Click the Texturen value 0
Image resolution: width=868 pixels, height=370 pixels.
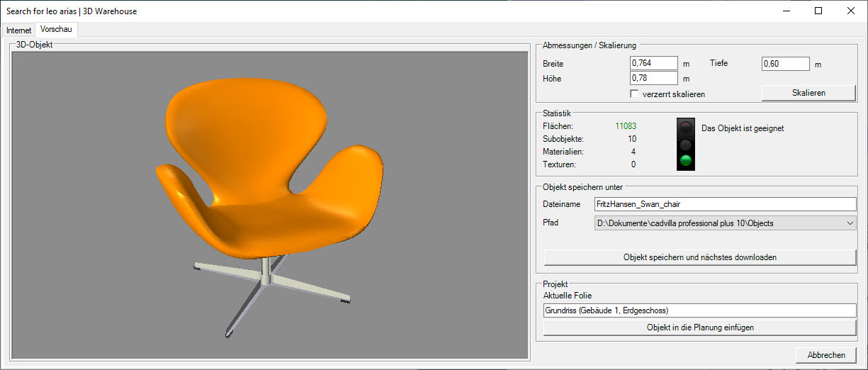tap(633, 164)
